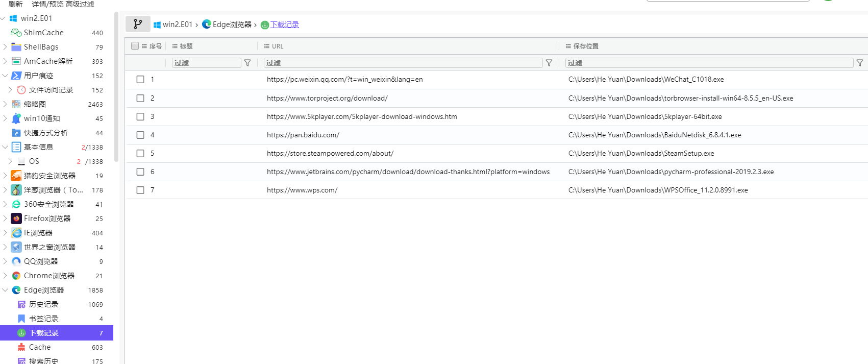Collapse the win2.E01 root node
Image resolution: width=868 pixels, height=364 pixels.
click(x=4, y=18)
